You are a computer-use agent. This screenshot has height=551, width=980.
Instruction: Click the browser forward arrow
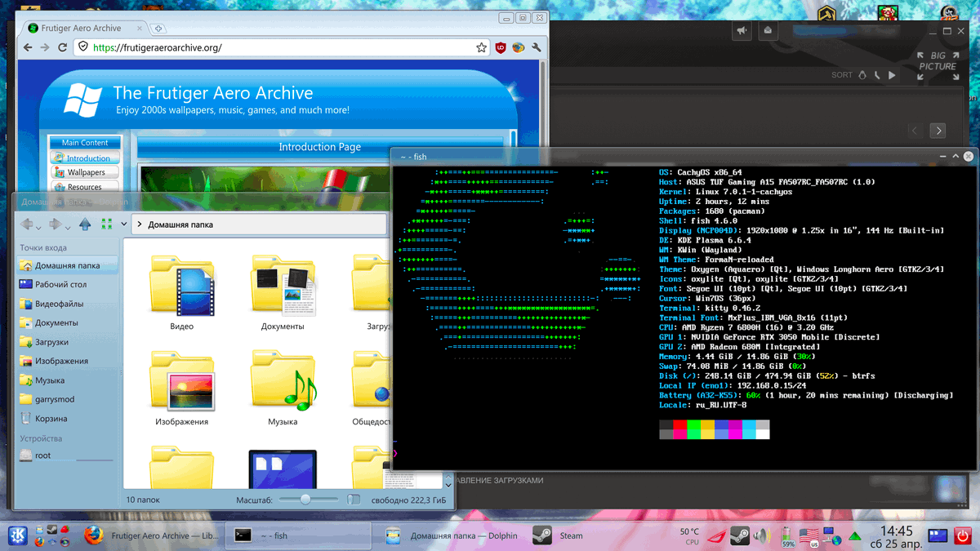(x=45, y=47)
